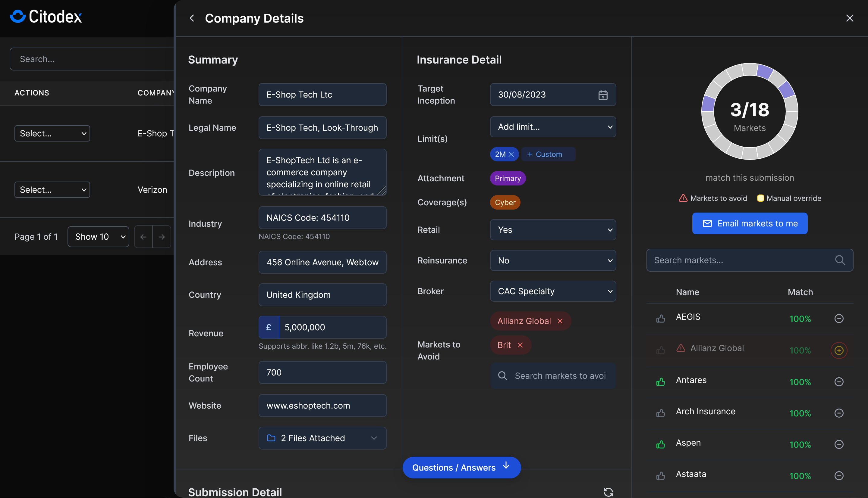Open the Select dropdown in E-Shop row
This screenshot has height=498, width=868.
(x=52, y=133)
